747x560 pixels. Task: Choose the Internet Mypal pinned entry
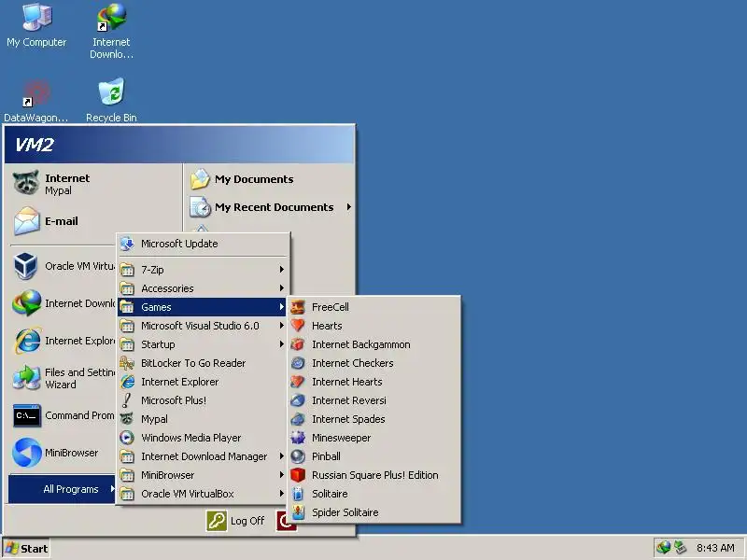tap(93, 184)
